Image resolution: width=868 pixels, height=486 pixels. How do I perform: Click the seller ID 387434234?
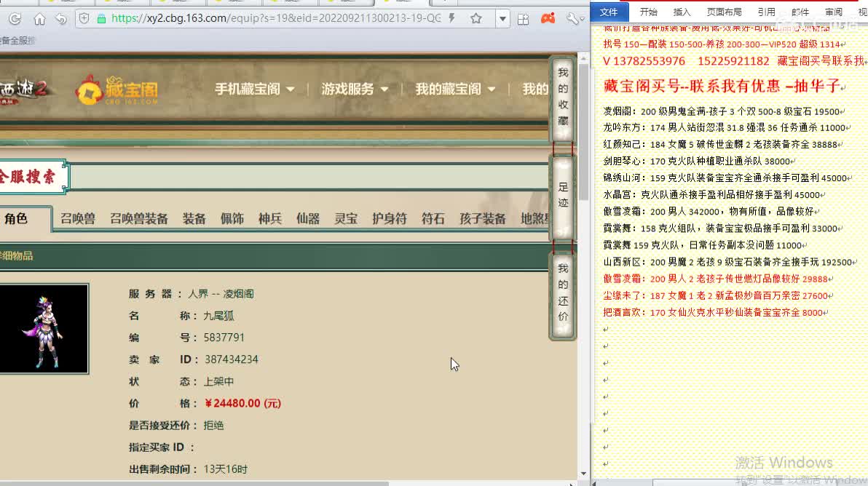232,360
